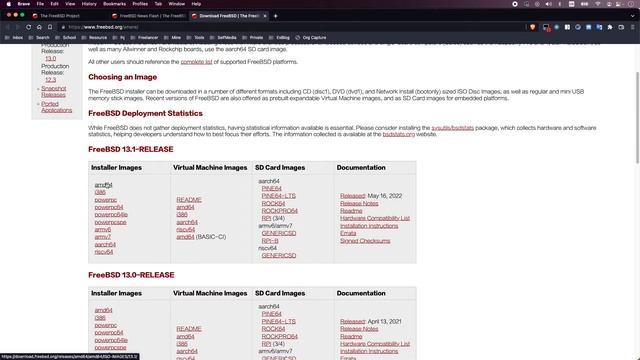Open RPI-B SD card image for 13.1
Image resolution: width=640 pixels, height=360 pixels.
[270, 241]
